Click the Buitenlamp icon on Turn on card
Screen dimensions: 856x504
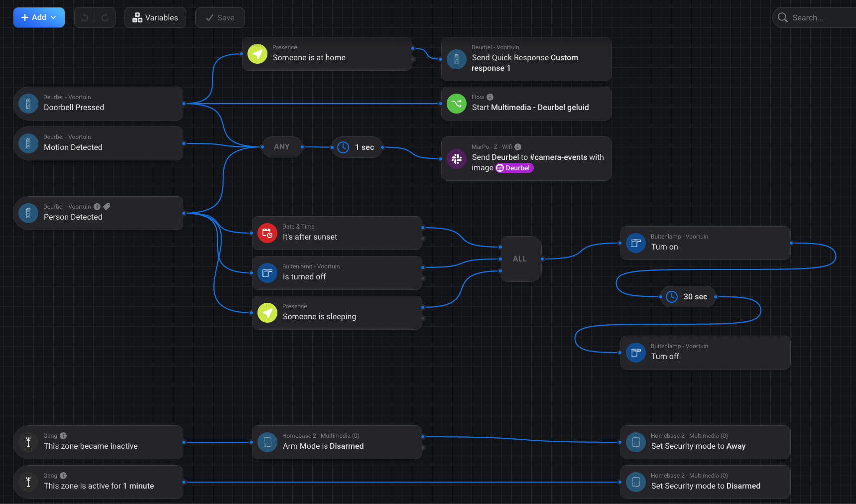pyautogui.click(x=636, y=243)
